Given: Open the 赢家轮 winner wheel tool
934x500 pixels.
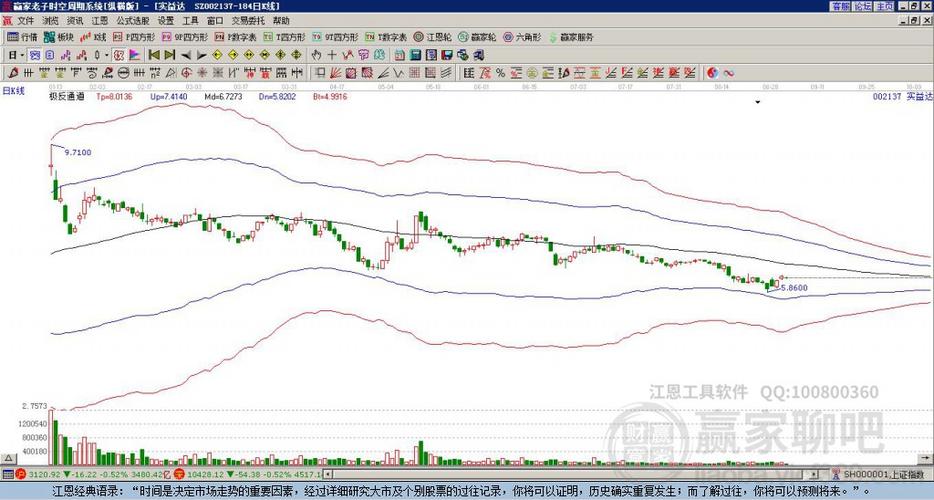Looking at the screenshot, I should (477, 37).
